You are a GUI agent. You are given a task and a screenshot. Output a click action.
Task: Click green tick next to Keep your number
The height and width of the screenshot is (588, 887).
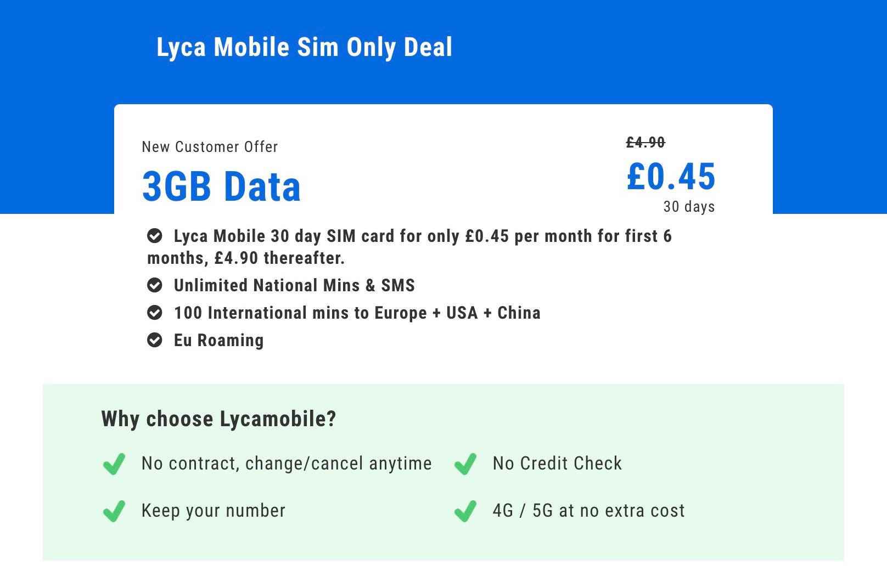pos(114,511)
